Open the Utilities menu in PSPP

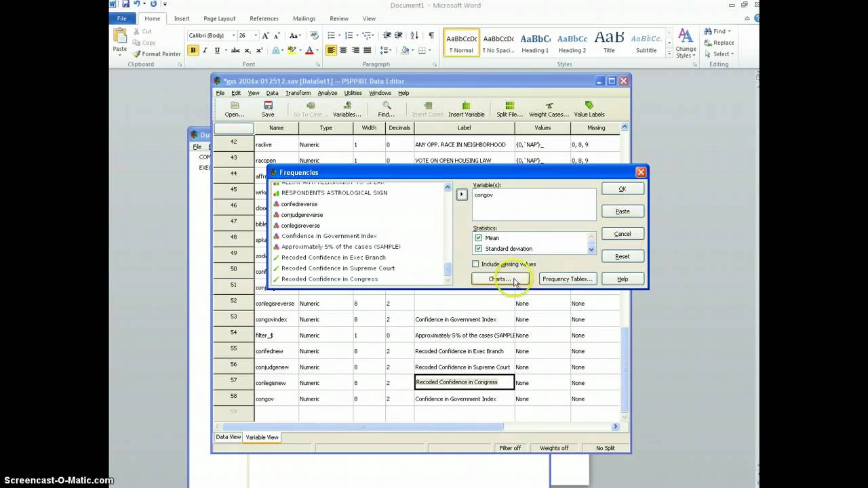coord(353,93)
